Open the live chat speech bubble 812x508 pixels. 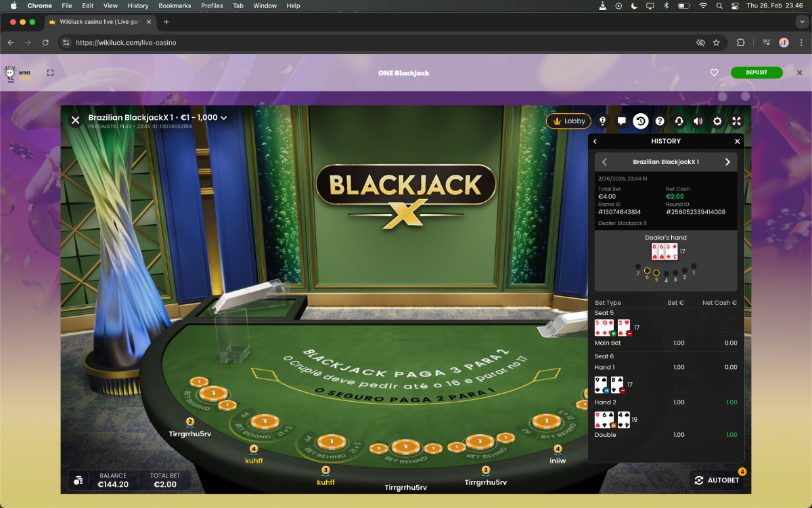[x=621, y=121]
